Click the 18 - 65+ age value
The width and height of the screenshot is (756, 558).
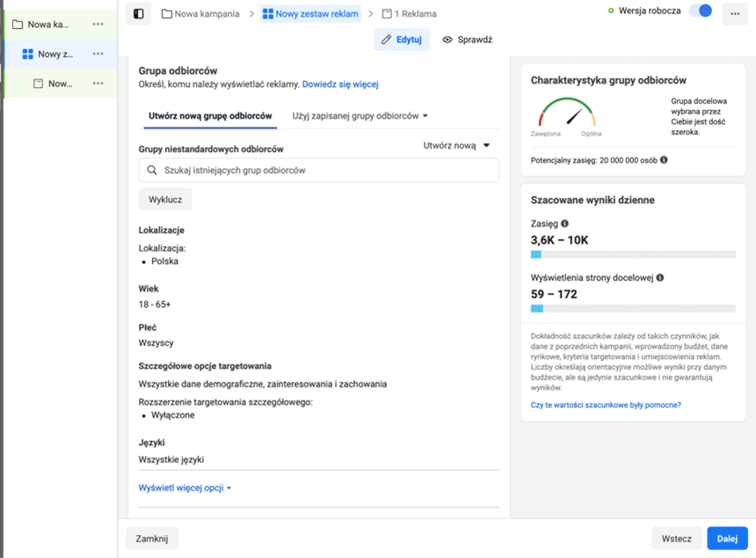pos(155,304)
